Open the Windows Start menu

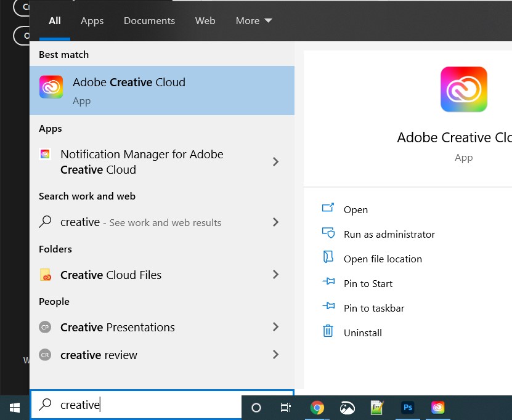click(15, 408)
